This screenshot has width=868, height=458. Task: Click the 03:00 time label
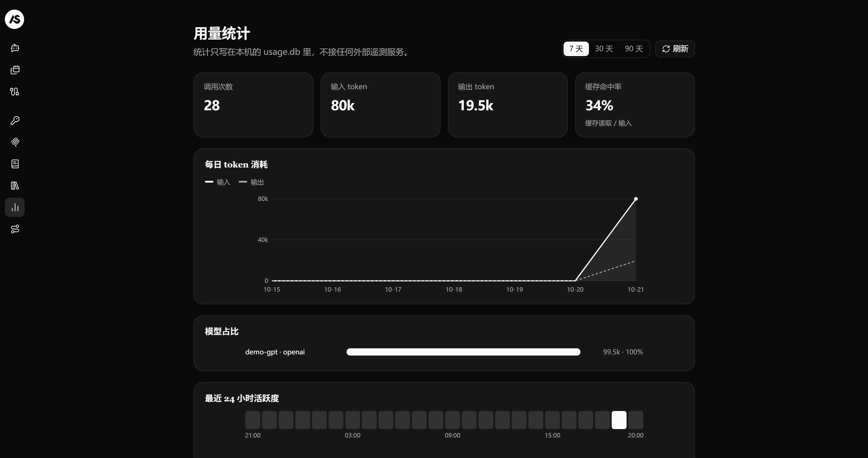pos(352,435)
